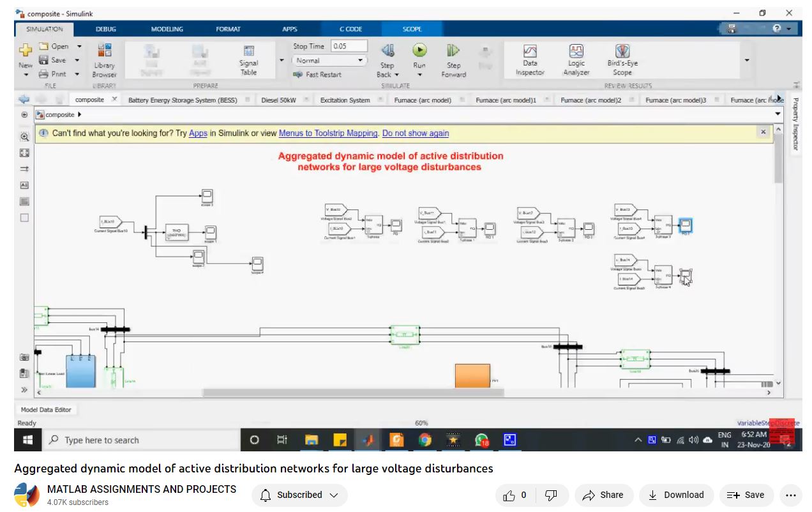Image resolution: width=812 pixels, height=512 pixels.
Task: Open the Library Browser
Action: pos(104,59)
